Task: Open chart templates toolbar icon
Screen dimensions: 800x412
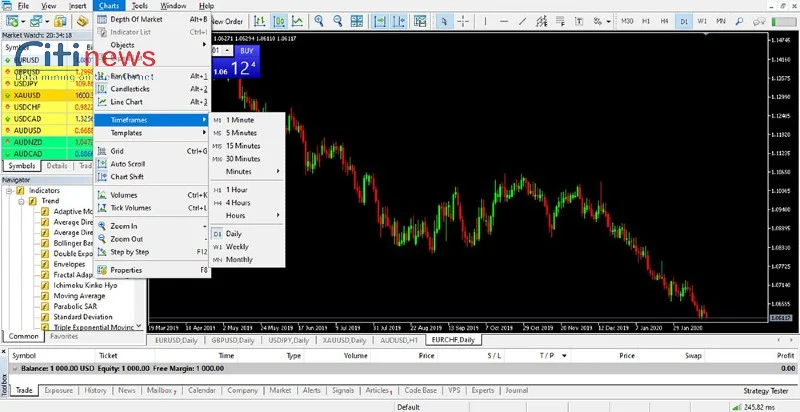Action: pos(420,21)
